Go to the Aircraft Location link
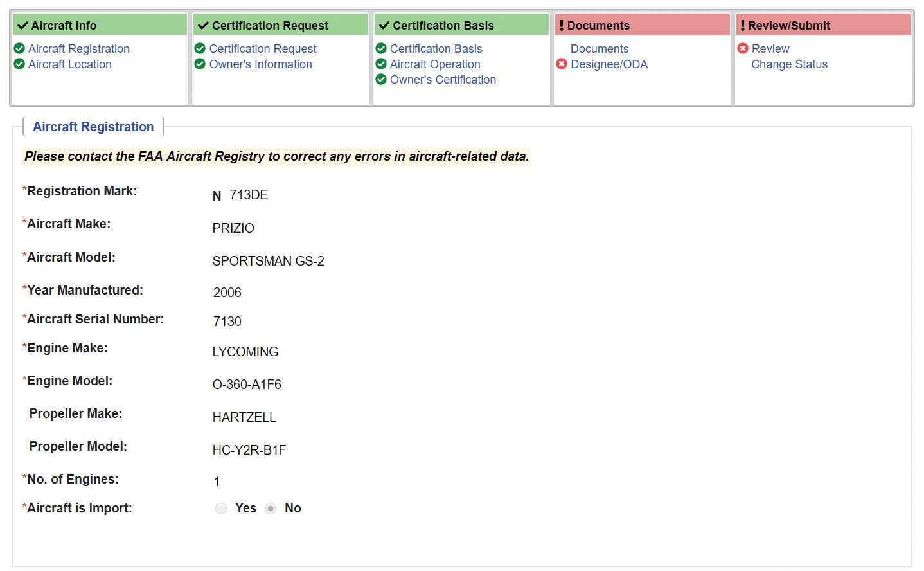 click(70, 64)
